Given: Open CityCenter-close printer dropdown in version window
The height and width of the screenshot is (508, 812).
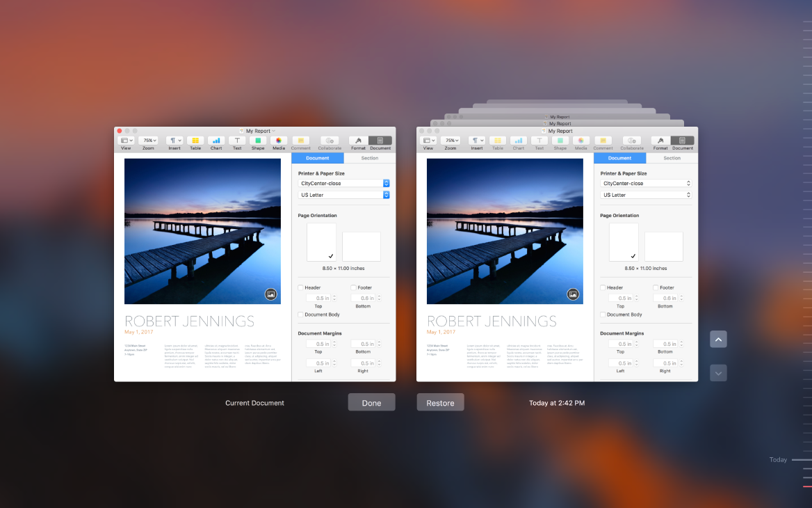Looking at the screenshot, I should (647, 184).
